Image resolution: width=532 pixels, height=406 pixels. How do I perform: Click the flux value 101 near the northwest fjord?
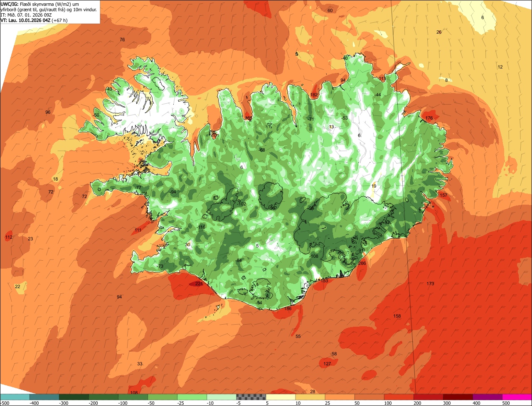coord(215,135)
